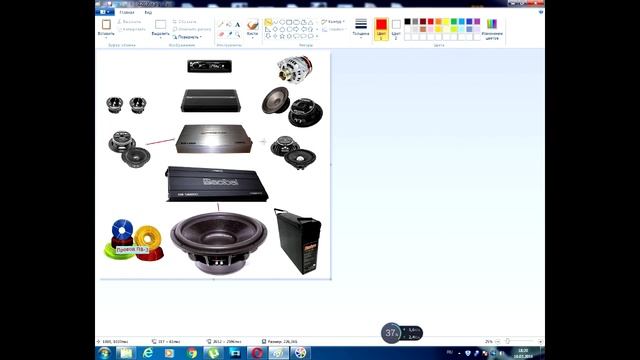Click the battery image on canvas
640x360 pixels.
[299, 241]
